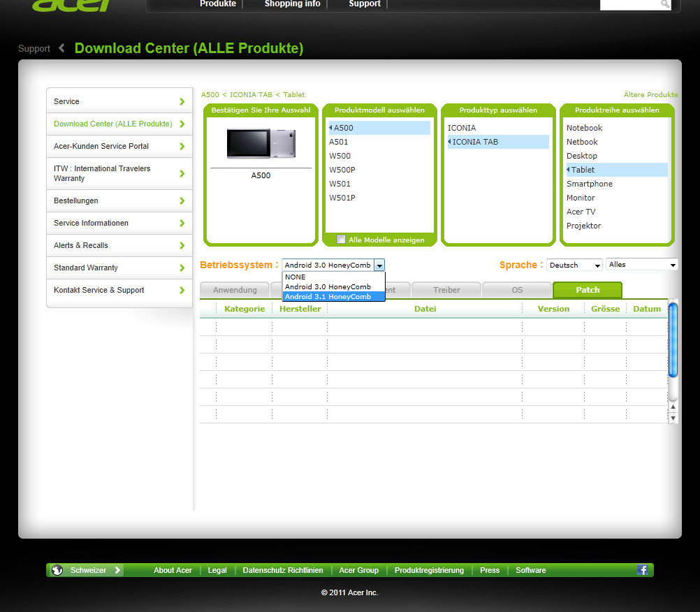Switch to the Anwendung tab
This screenshot has height=612, width=700.
[x=235, y=290]
